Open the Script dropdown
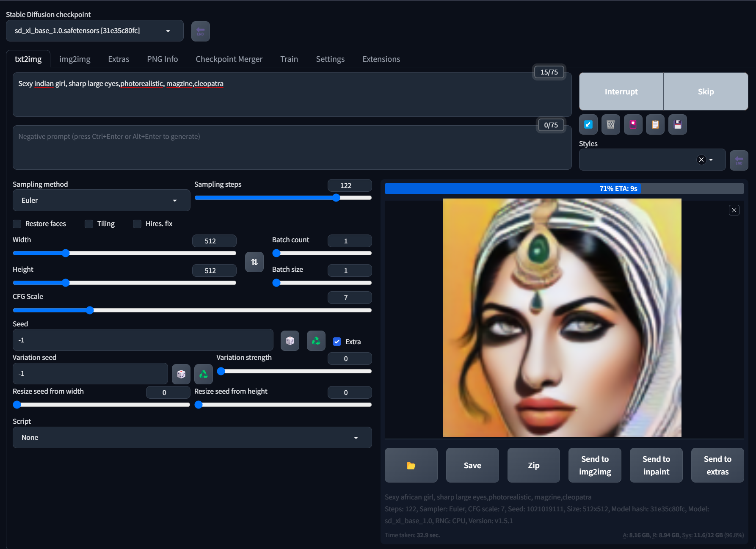 tap(192, 437)
